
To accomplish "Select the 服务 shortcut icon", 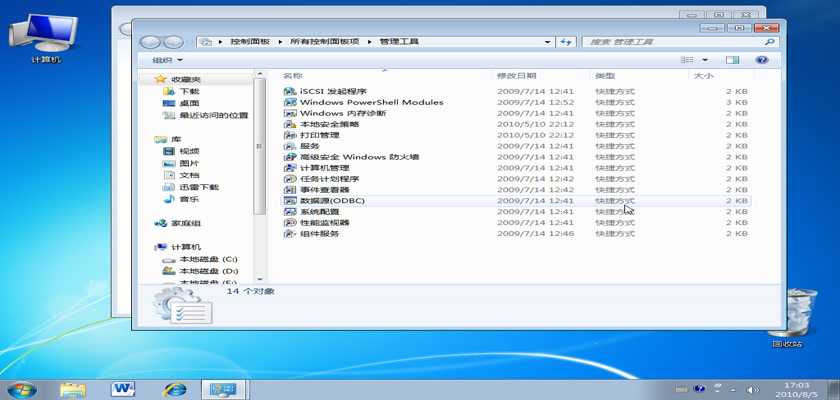I will (x=289, y=146).
